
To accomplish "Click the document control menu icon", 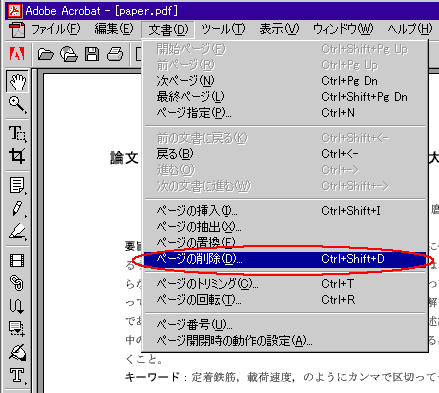I will (17, 29).
